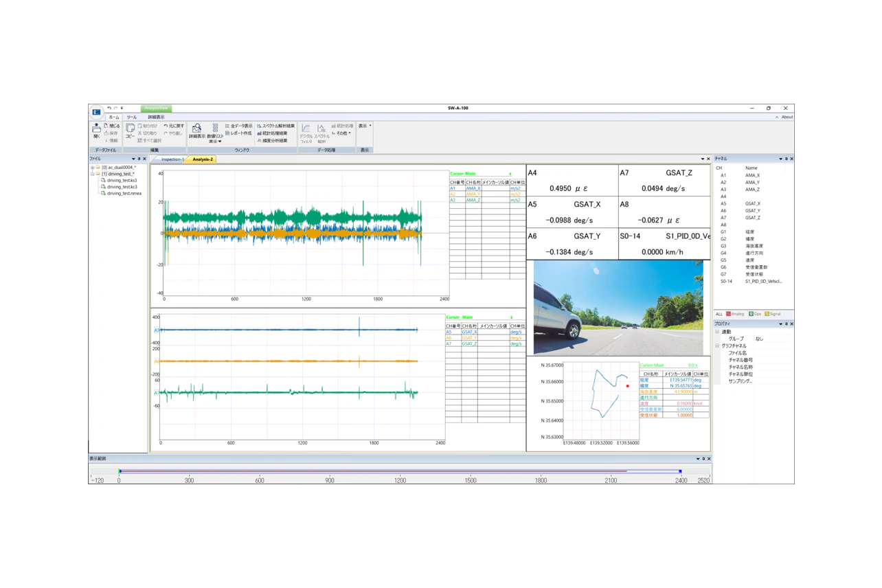Click the 数値リスト表示 numeric list icon
882x588 pixels.
coord(215,131)
